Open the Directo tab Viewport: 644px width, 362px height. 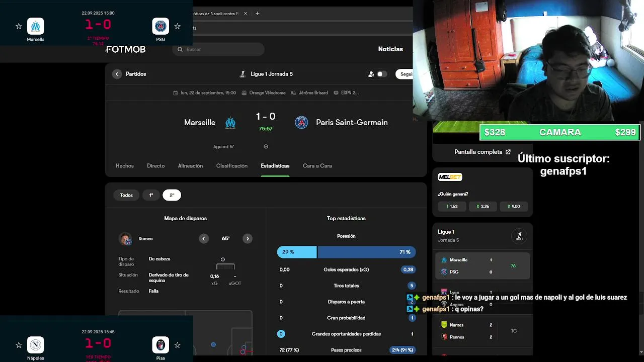click(156, 166)
